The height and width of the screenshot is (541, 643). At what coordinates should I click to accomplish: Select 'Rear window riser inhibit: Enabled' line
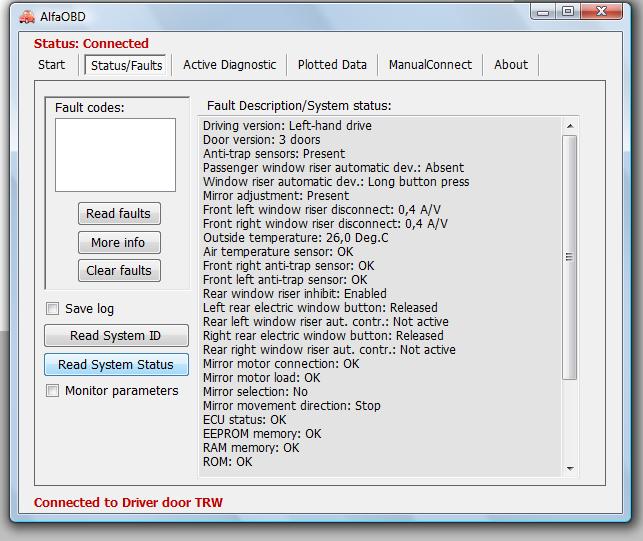pos(295,293)
